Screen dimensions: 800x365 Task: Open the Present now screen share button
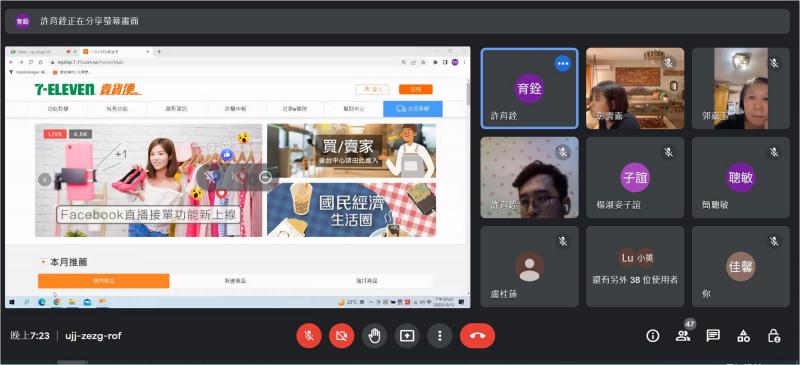click(407, 335)
